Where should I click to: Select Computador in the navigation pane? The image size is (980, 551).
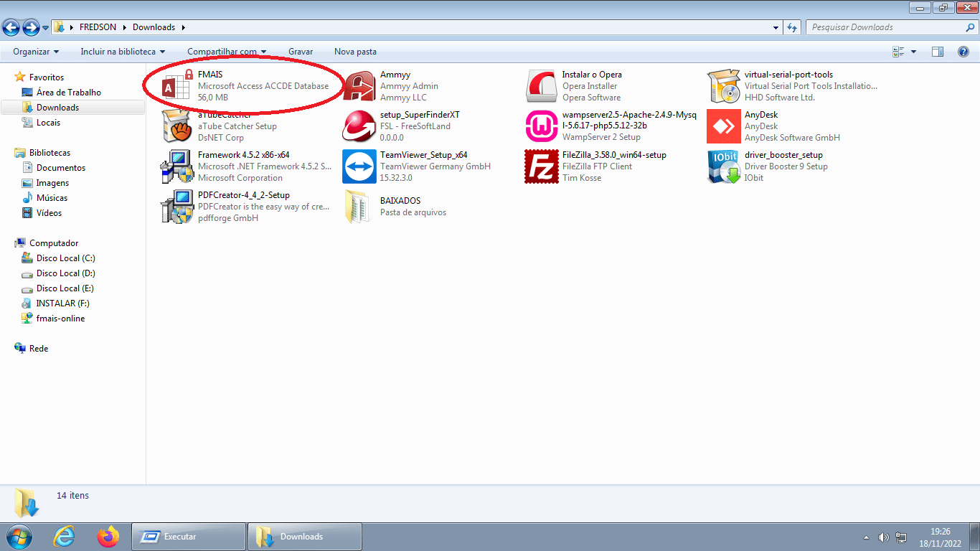click(54, 243)
